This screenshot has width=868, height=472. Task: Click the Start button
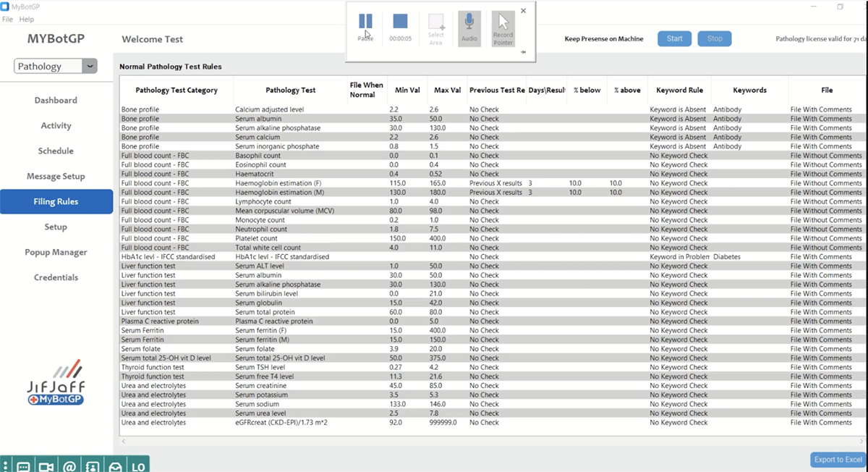click(674, 38)
